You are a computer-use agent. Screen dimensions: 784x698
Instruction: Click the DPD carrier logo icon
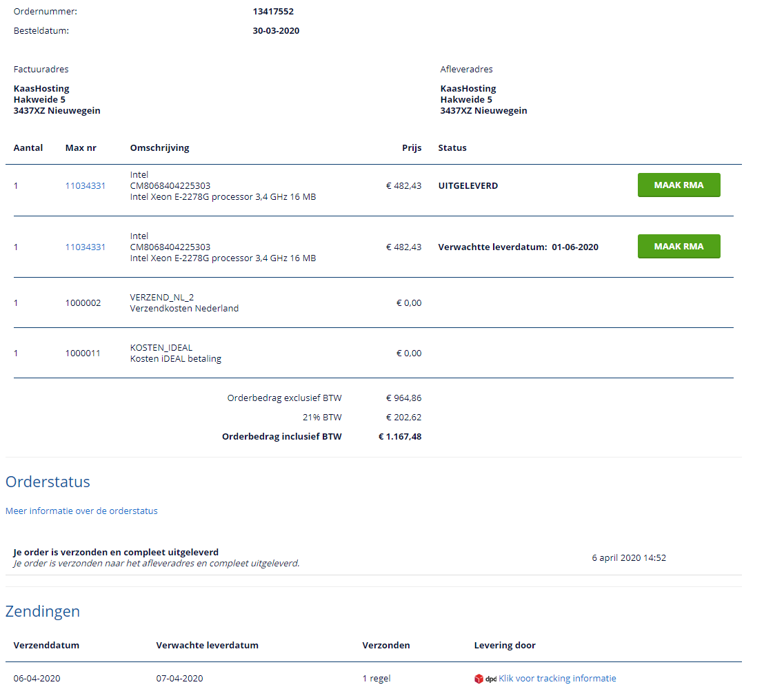(485, 679)
